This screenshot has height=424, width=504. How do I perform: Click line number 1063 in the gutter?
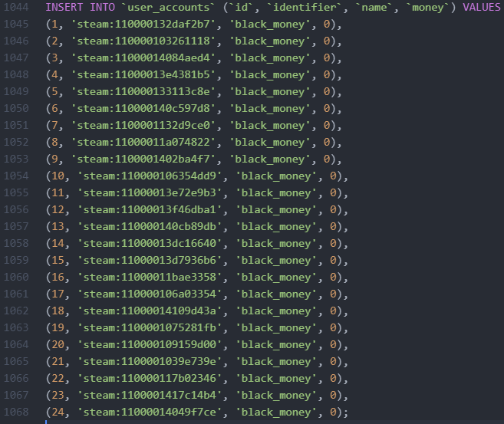click(16, 327)
